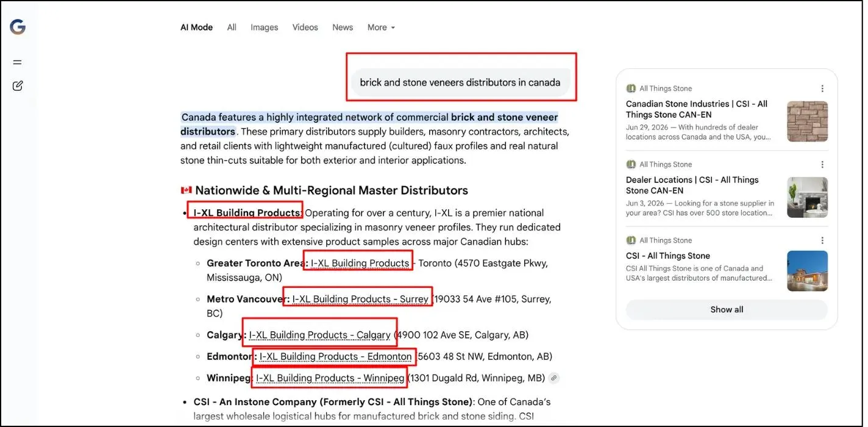
Task: Open the News tab
Action: click(343, 27)
